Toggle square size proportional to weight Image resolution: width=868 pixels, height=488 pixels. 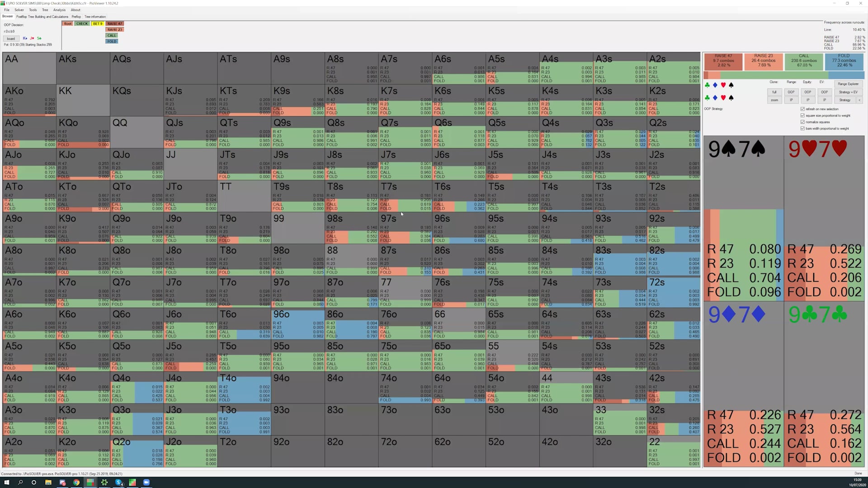pyautogui.click(x=802, y=116)
